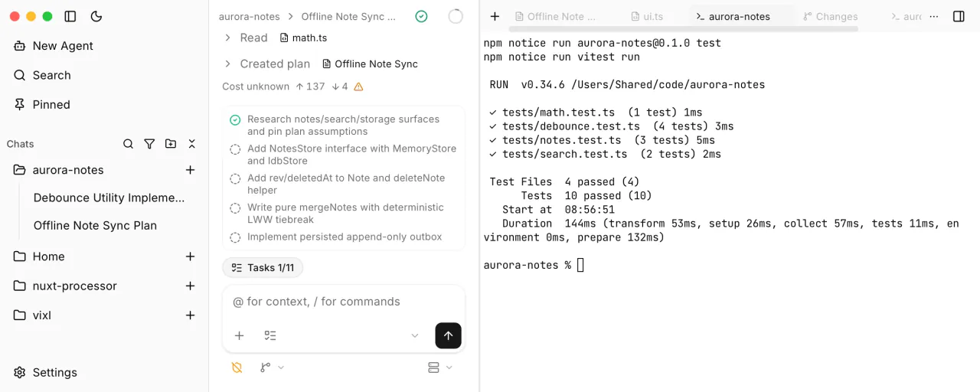Click the Offline Note Sync breadcrumb title
This screenshot has width=980, height=392.
pos(348,16)
